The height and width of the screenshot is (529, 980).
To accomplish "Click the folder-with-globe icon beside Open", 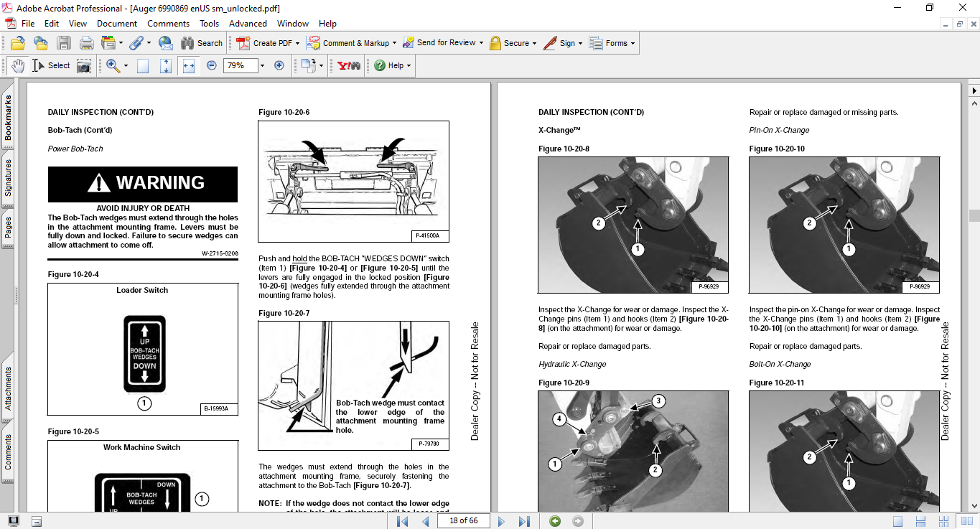I will point(40,43).
